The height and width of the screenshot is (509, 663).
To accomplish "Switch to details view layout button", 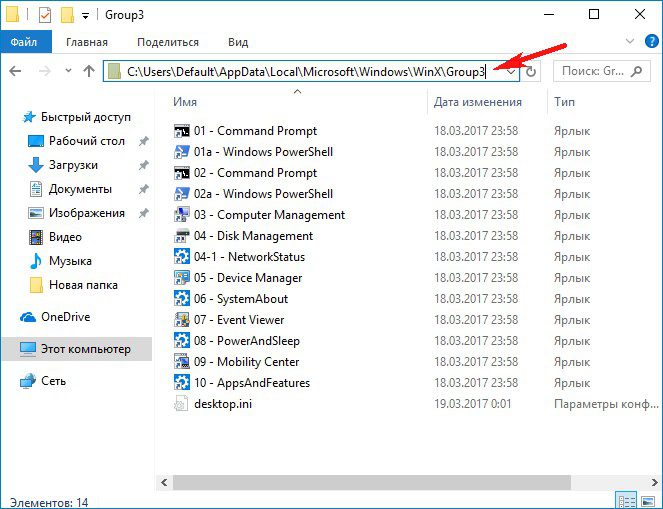I will tap(625, 501).
